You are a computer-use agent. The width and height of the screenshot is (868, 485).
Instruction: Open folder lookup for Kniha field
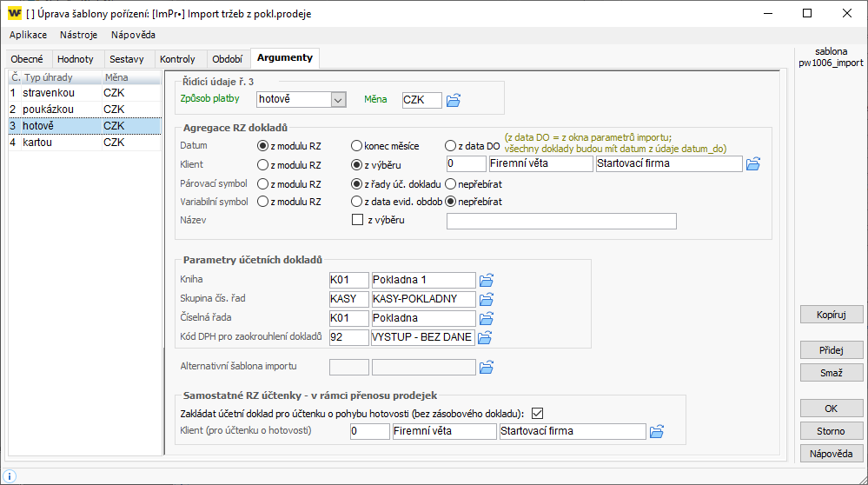pos(487,281)
